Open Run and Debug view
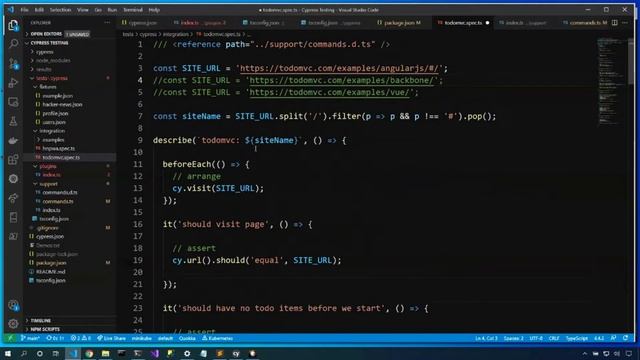The width and height of the screenshot is (640, 360). (13, 83)
